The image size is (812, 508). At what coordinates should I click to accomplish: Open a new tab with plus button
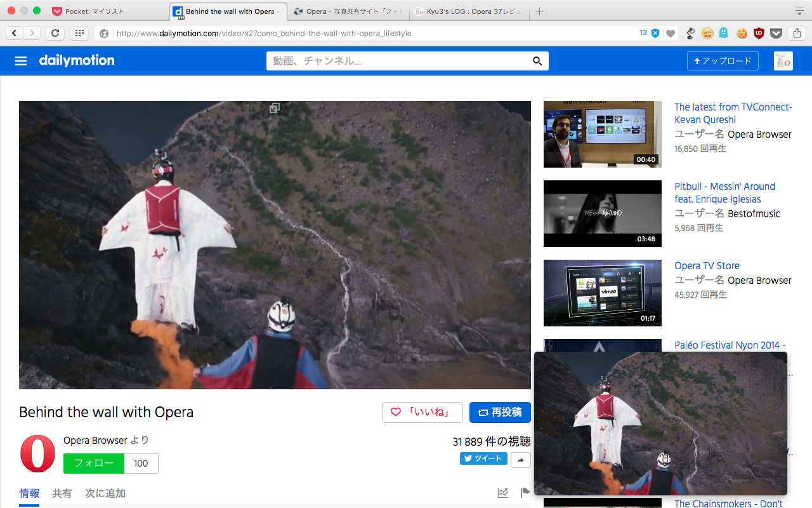(539, 11)
